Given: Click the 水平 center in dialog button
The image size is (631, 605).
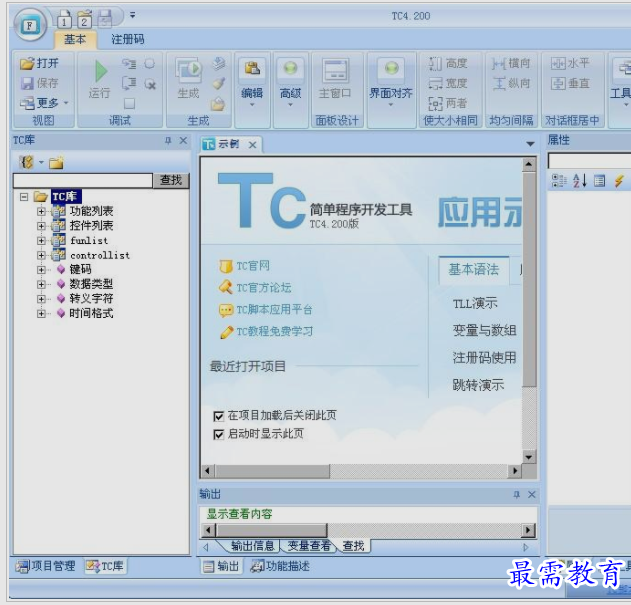Looking at the screenshot, I should pyautogui.click(x=570, y=63).
